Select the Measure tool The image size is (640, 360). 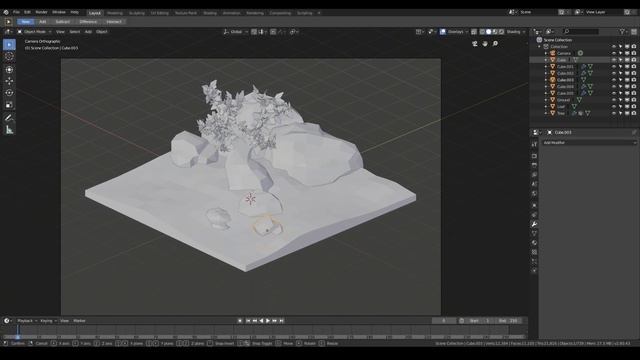click(9, 130)
